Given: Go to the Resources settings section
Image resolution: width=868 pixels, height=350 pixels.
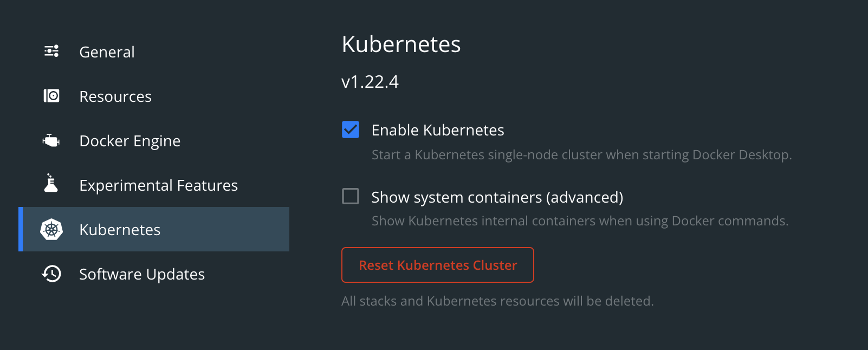Looking at the screenshot, I should 115,96.
